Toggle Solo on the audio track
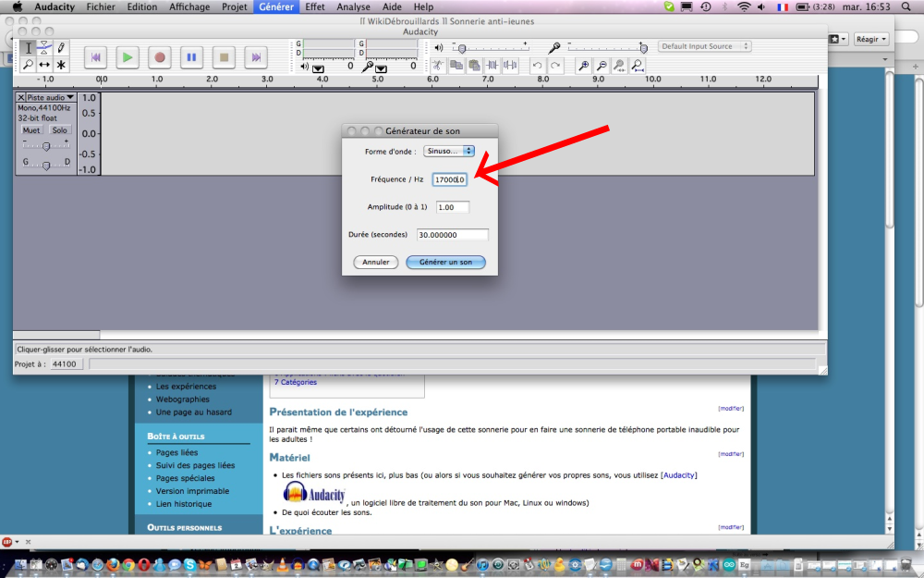 (59, 130)
